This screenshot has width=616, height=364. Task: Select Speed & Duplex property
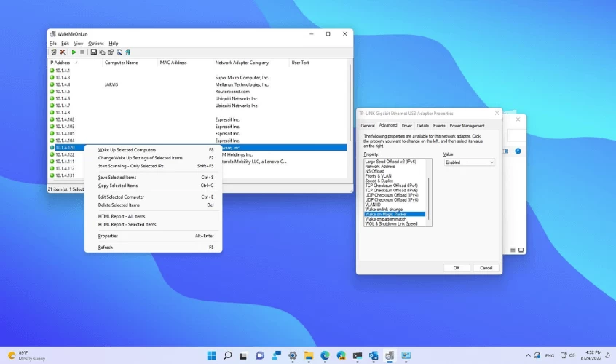(x=395, y=181)
